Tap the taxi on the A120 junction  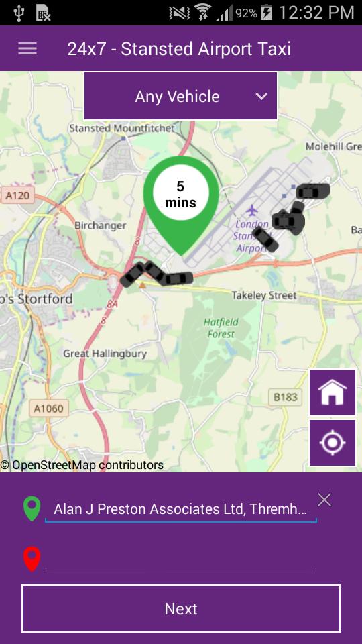click(x=132, y=275)
